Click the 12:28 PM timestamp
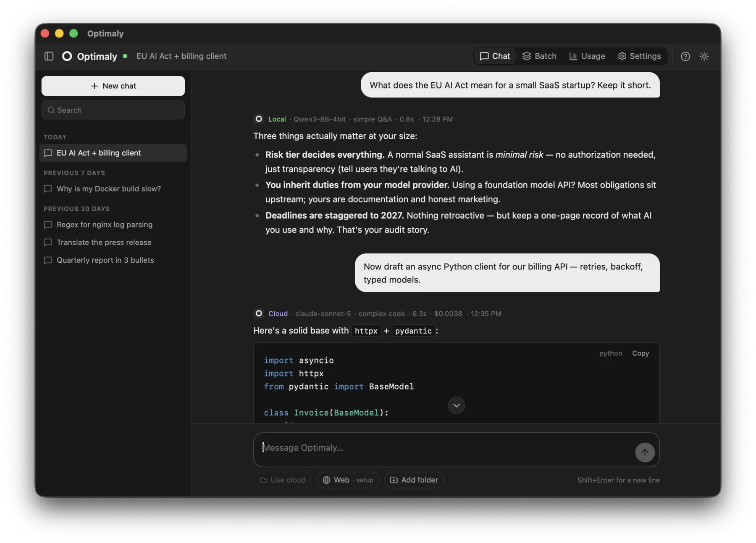The height and width of the screenshot is (543, 756). coord(437,119)
